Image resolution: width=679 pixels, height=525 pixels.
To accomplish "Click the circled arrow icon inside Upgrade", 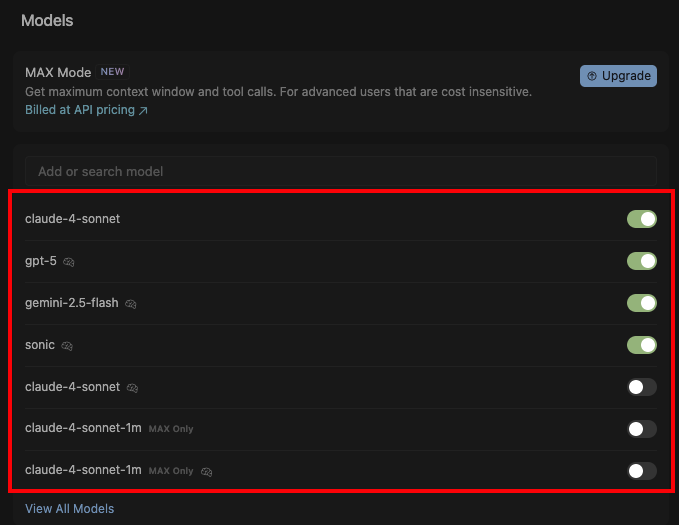I will tap(592, 76).
